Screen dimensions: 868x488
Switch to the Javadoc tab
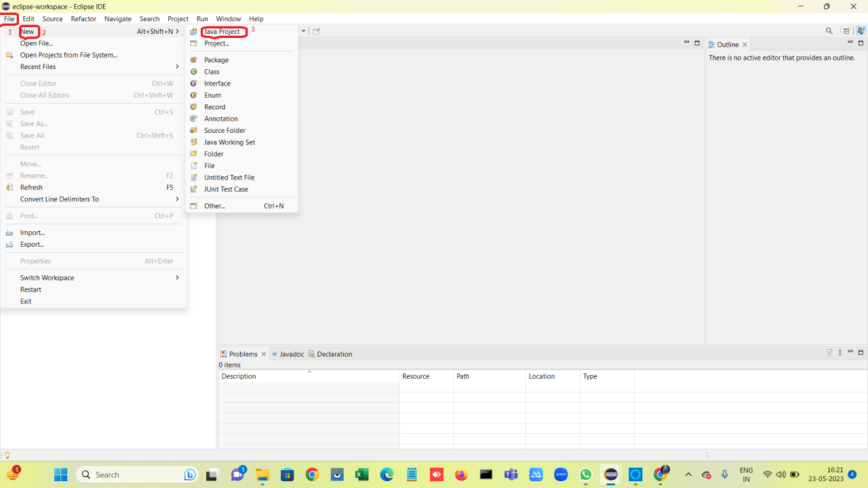point(288,354)
